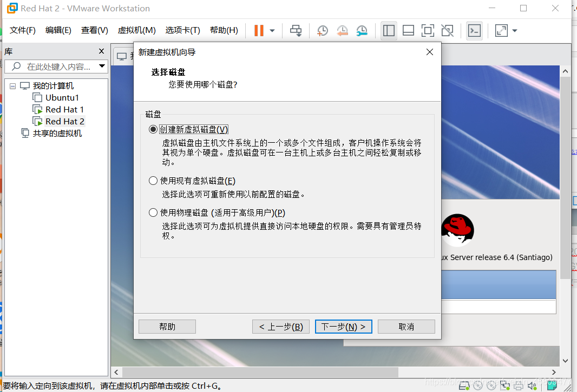Open the stretch display dropdown arrow

(515, 30)
